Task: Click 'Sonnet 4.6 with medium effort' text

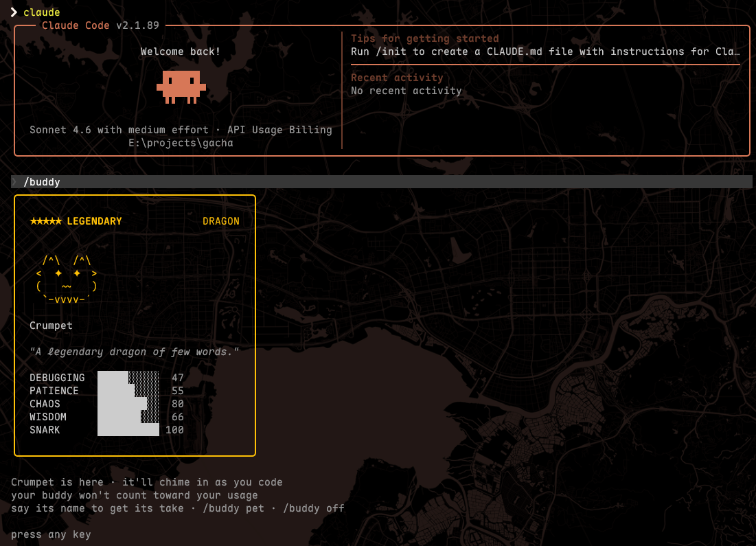Action: coord(119,130)
